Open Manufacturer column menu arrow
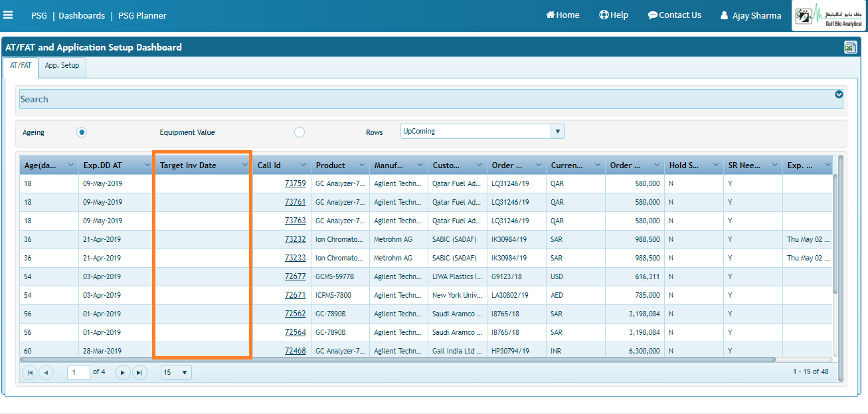Screen dimensions: 868x414 tap(420, 165)
